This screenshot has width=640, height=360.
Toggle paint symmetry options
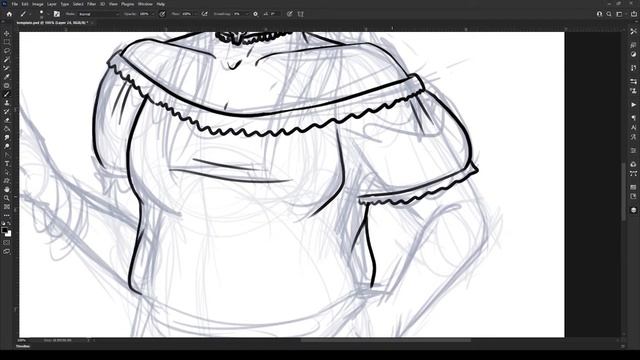pos(301,14)
